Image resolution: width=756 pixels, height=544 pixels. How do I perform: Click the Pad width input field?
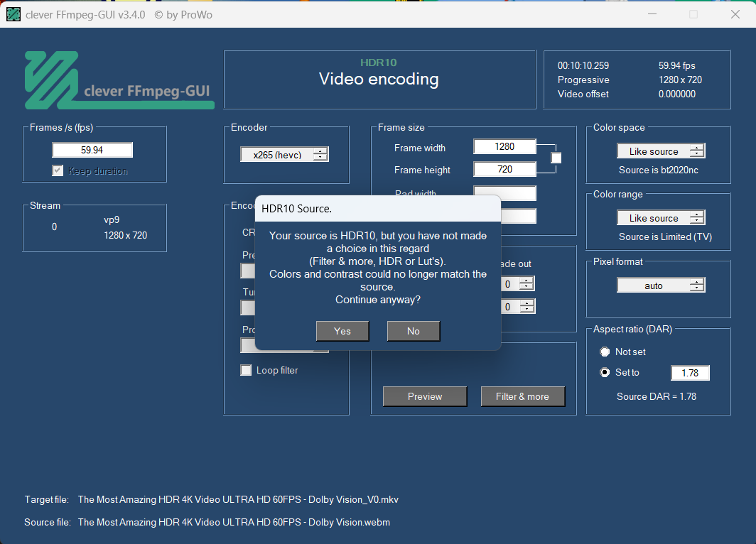pos(504,192)
